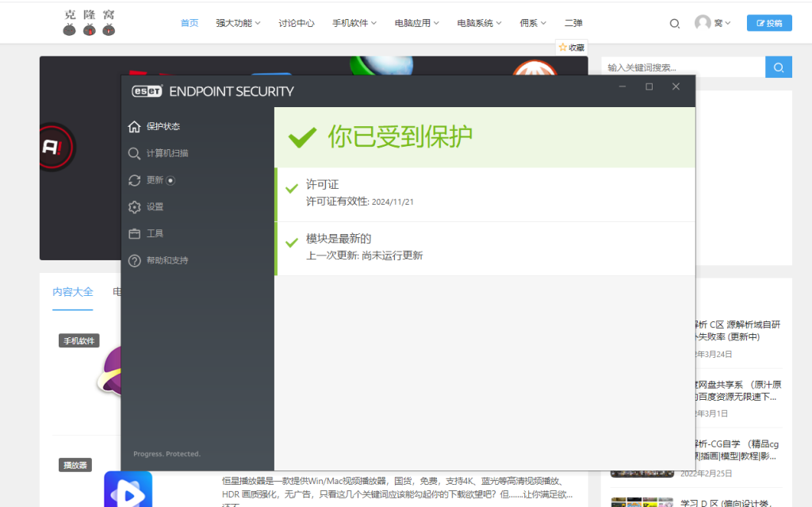Minimize the ESET Endpoint Security window
The height and width of the screenshot is (507, 812).
point(622,86)
